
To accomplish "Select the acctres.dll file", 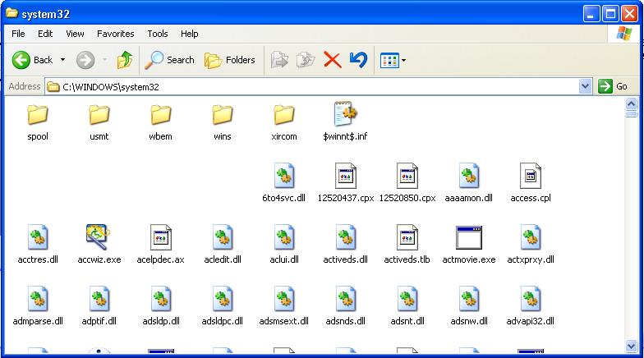I will pyautogui.click(x=38, y=245).
